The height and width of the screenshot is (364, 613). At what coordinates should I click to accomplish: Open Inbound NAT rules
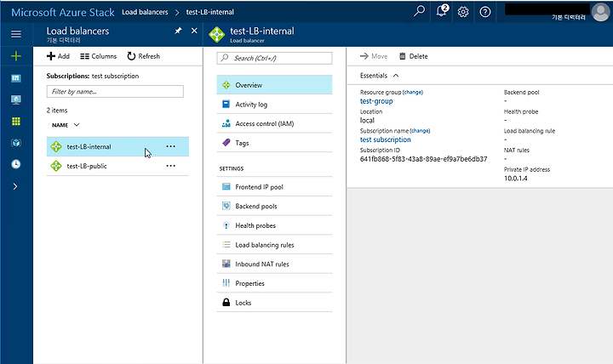click(x=274, y=264)
